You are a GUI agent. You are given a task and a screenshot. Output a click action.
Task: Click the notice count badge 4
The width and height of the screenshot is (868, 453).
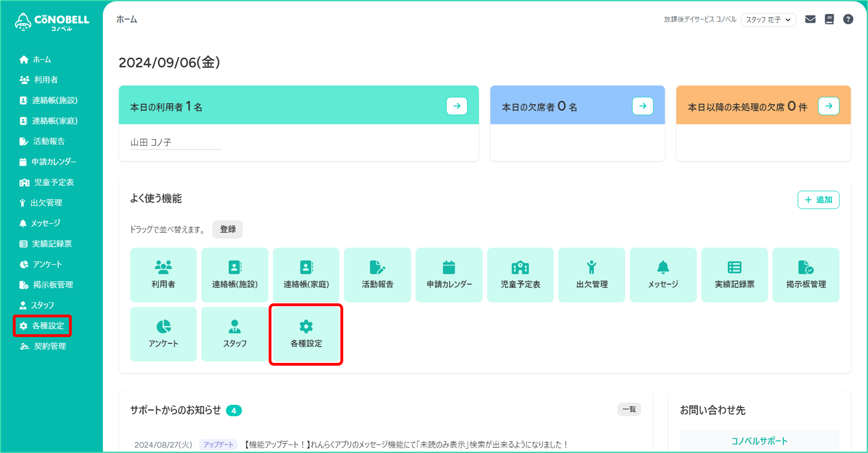234,411
